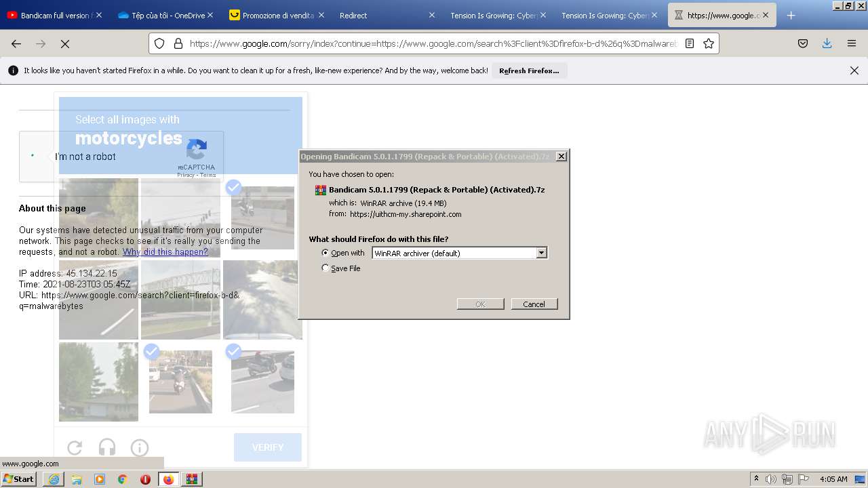
Task: Close the active google.com tab
Action: tap(766, 15)
